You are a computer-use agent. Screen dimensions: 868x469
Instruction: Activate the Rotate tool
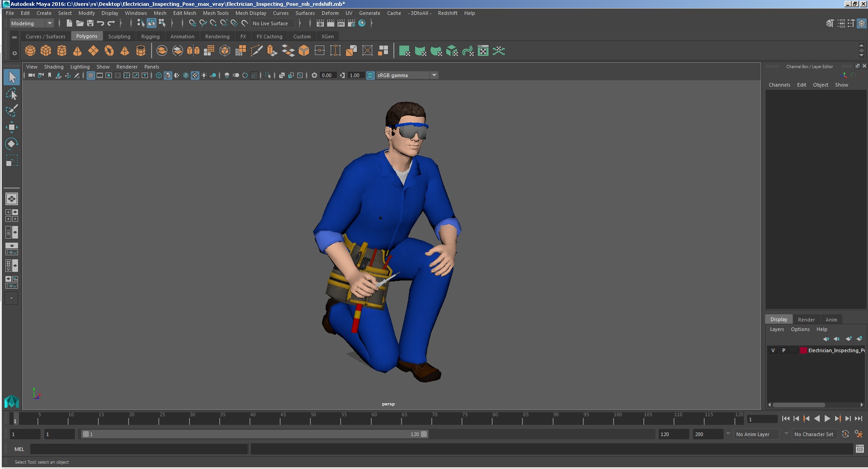[x=12, y=144]
